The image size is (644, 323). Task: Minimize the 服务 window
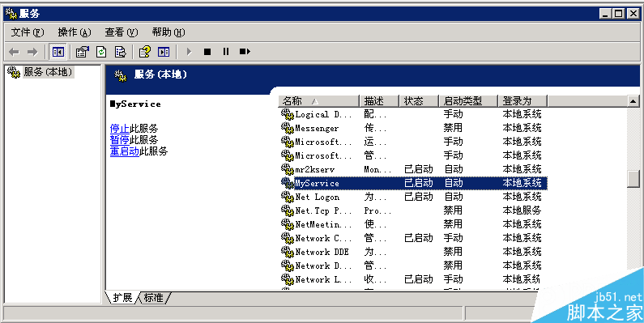tap(605, 14)
